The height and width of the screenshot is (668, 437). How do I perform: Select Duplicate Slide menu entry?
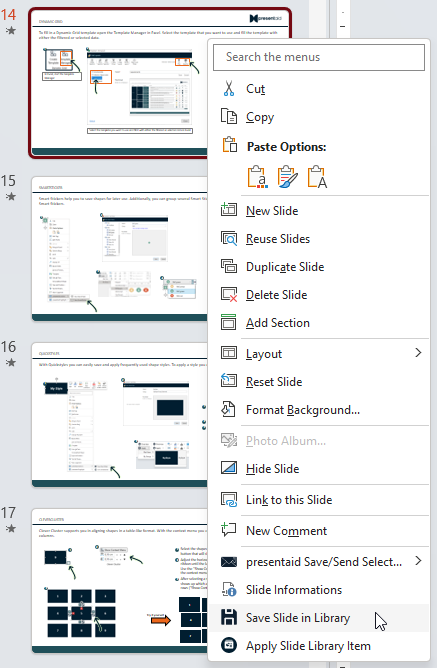coord(319,267)
